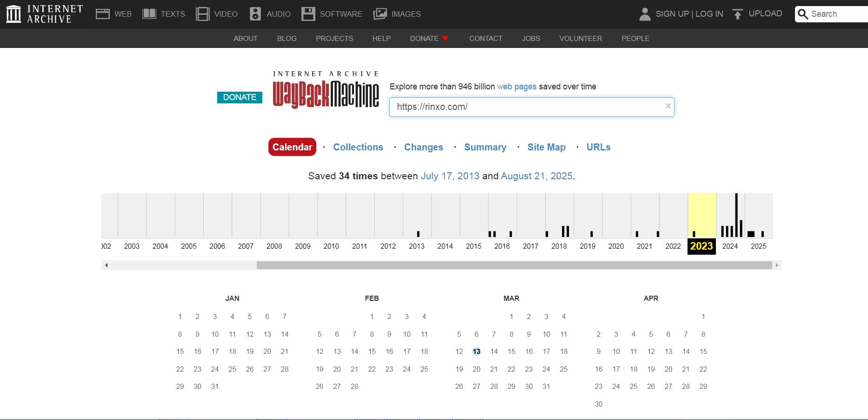Switch to the Collections tab
Screen dimensions: 868x420
coord(358,147)
